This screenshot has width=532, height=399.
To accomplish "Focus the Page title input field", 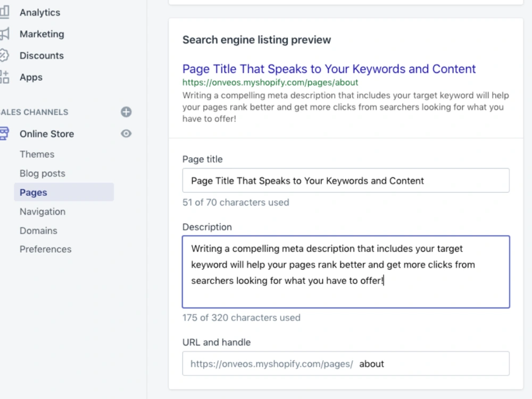I will 346,180.
